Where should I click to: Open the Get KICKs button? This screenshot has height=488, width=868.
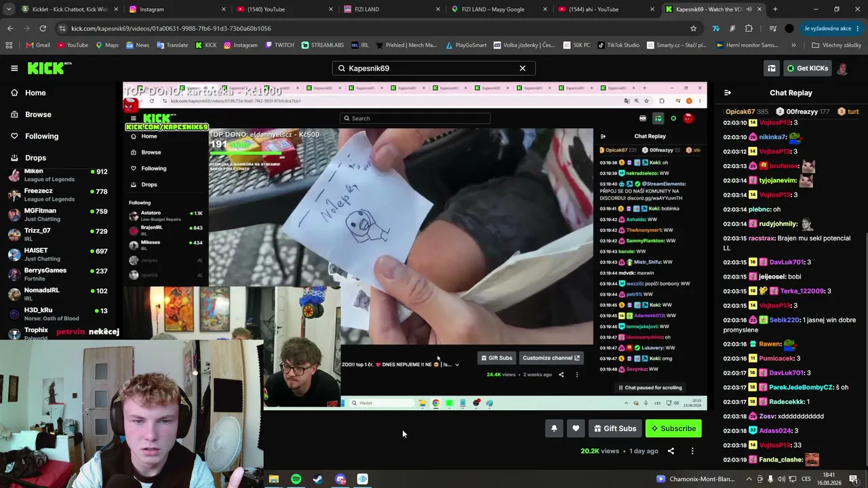pyautogui.click(x=808, y=68)
